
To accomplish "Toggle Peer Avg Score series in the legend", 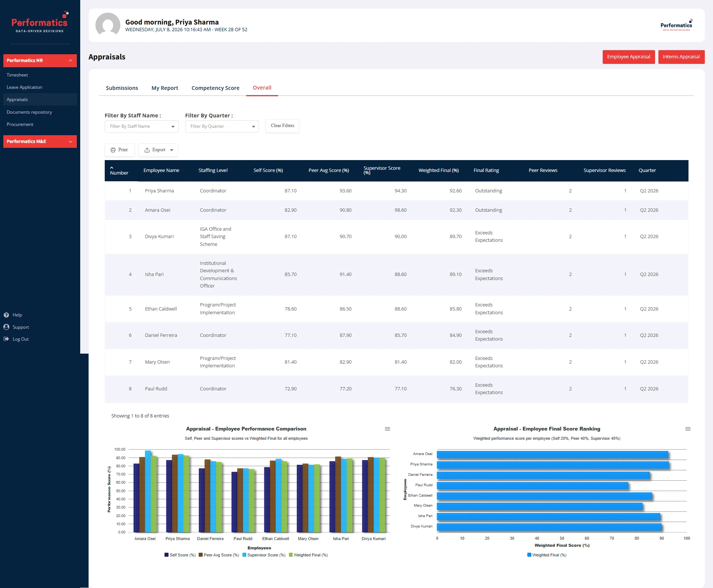I will [219, 555].
